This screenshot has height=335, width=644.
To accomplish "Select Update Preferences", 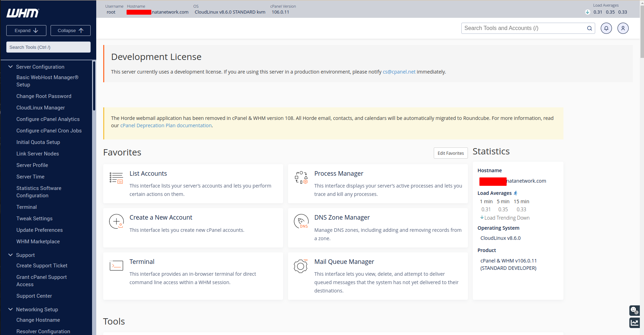I will [40, 230].
